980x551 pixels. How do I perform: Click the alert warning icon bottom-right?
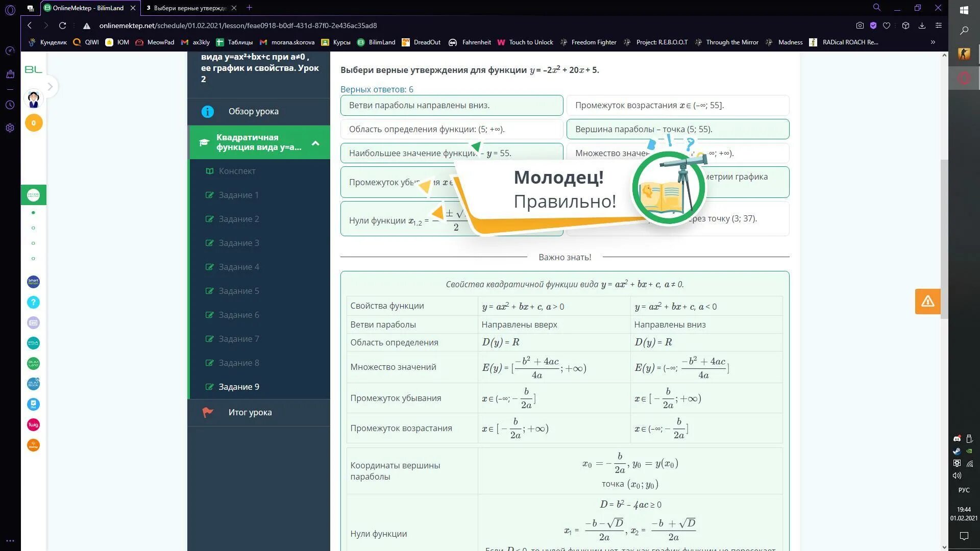click(928, 300)
